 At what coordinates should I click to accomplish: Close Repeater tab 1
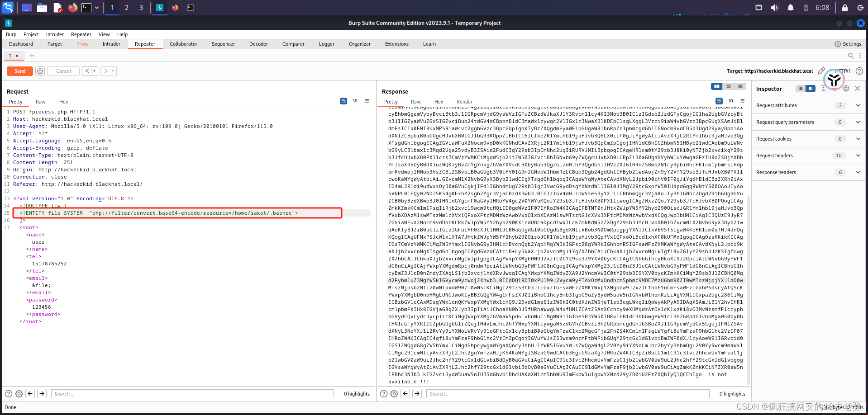[x=17, y=56]
